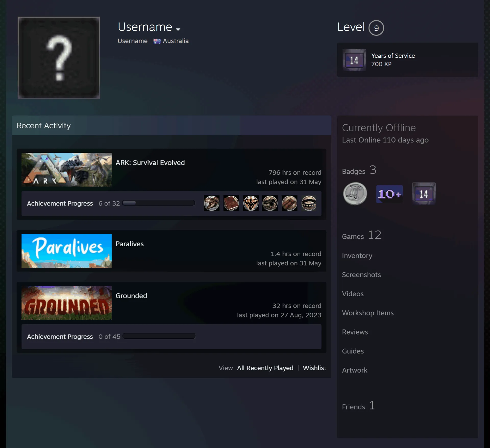This screenshot has width=490, height=448.
Task: Click ARK Achievement Progress label
Action: tap(60, 203)
